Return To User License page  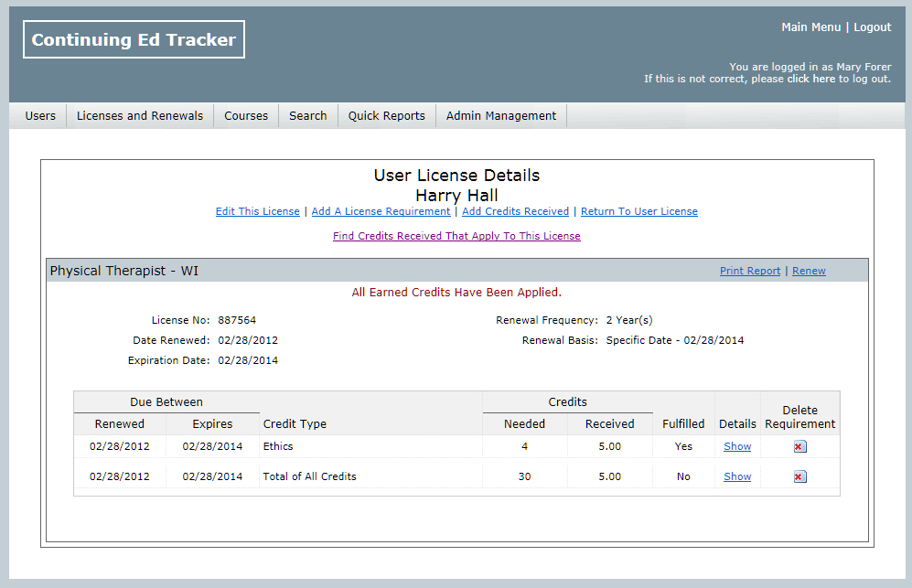(x=638, y=212)
